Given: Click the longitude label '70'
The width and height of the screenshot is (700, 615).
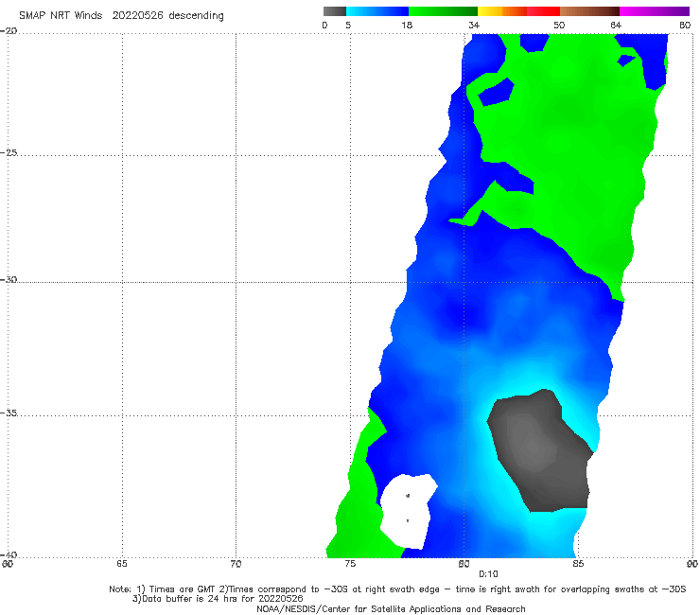Looking at the screenshot, I should tap(236, 564).
